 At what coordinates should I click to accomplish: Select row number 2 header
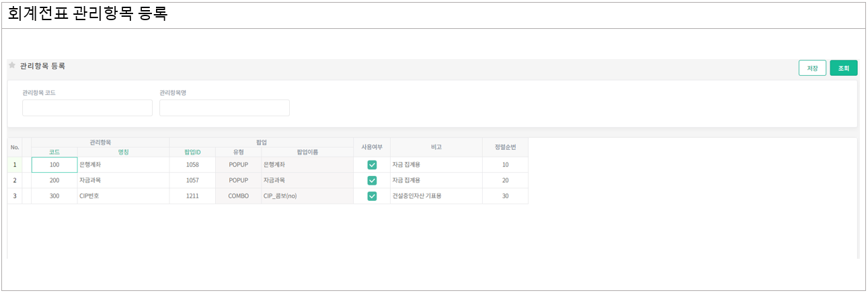[15, 180]
